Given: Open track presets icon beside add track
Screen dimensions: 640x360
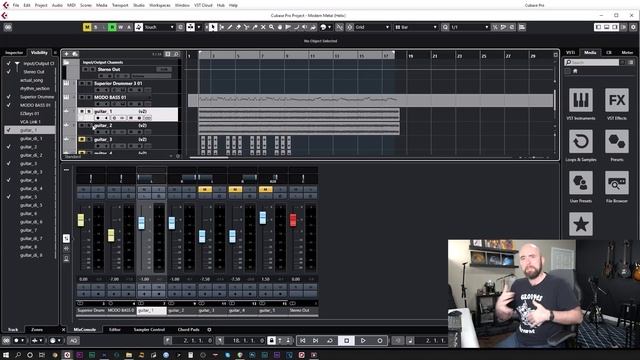Looking at the screenshot, I should [75, 54].
